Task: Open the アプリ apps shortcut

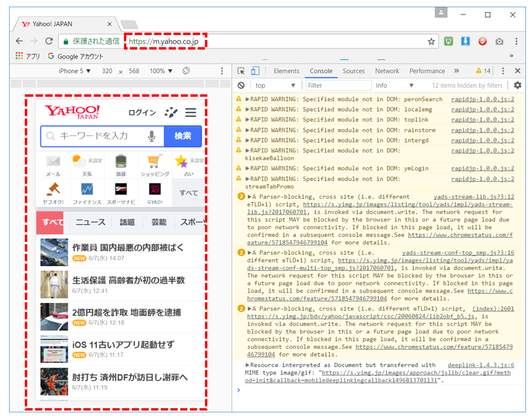Action: (x=28, y=56)
